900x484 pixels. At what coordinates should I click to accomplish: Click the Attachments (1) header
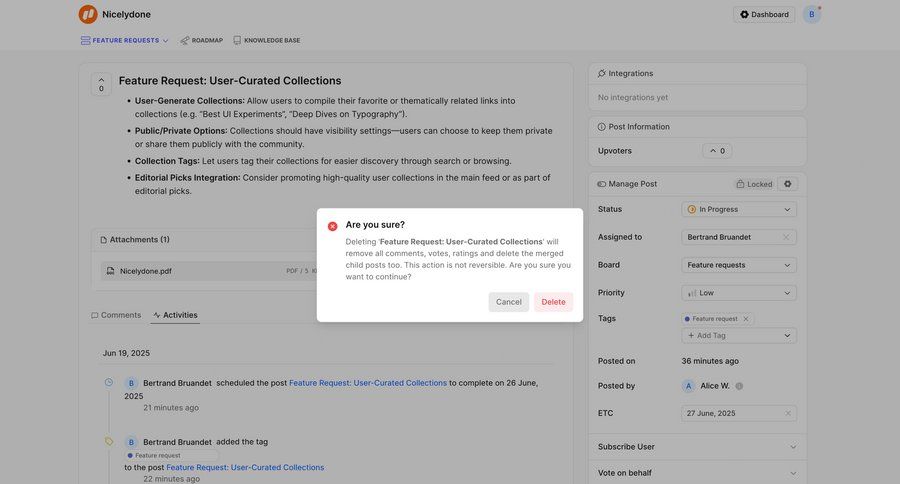pos(135,240)
